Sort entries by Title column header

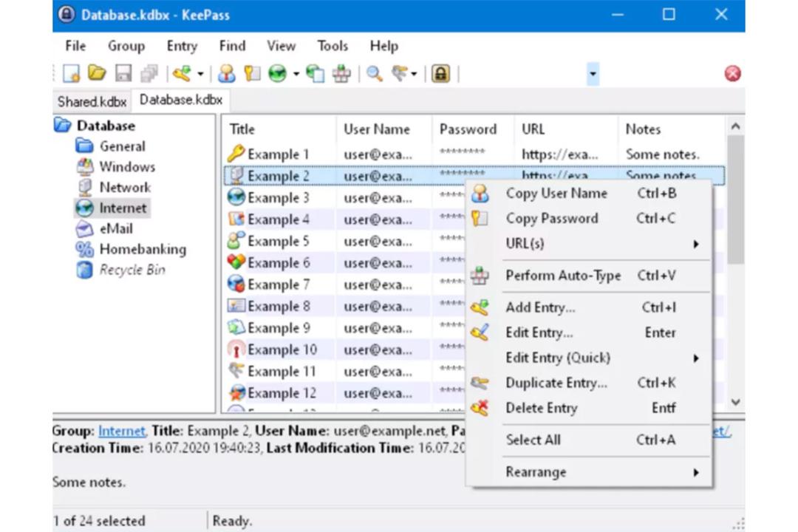pos(279,129)
